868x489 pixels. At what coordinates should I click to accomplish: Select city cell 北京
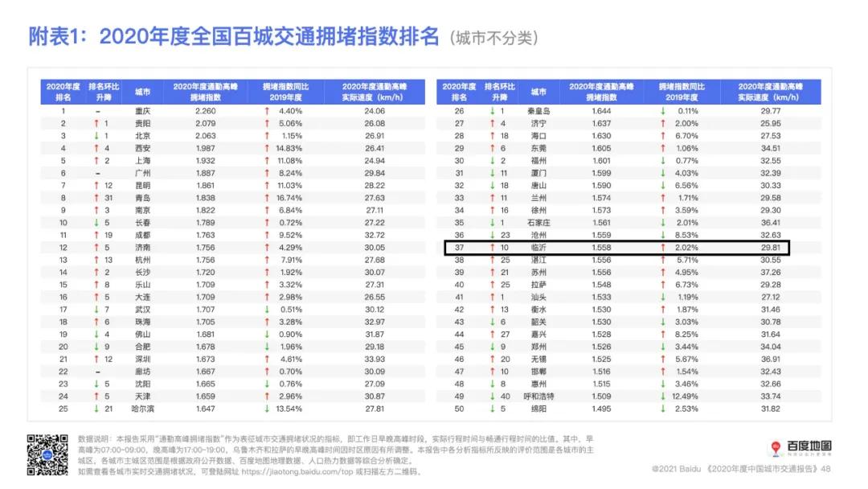tap(143, 136)
